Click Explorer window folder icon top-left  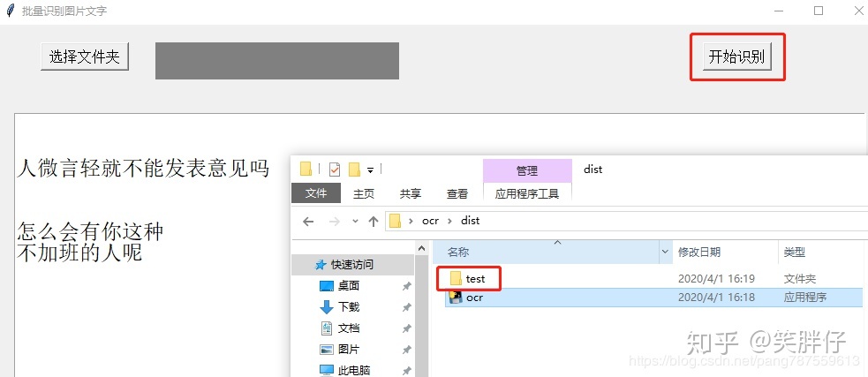point(306,169)
